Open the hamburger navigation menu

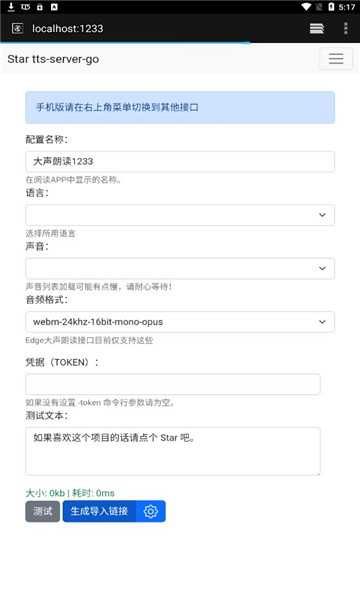point(336,59)
